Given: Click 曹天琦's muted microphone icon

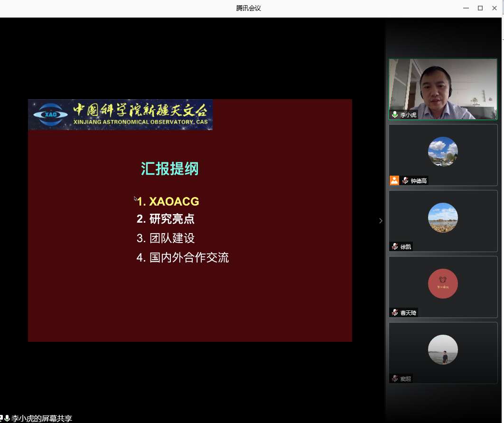Looking at the screenshot, I should pyautogui.click(x=394, y=312).
